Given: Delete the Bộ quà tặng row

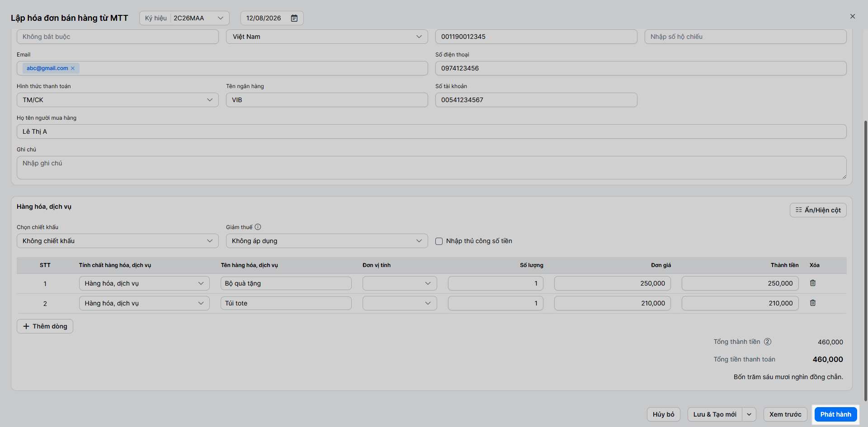Looking at the screenshot, I should [813, 283].
